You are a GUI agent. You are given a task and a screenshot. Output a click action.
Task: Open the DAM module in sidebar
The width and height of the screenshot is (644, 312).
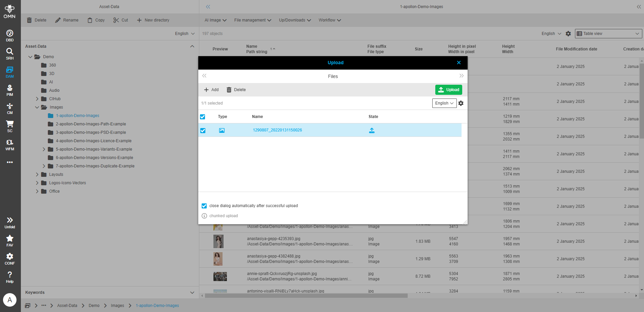10,72
